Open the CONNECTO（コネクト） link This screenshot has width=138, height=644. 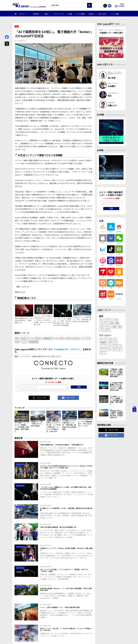pyautogui.click(x=68, y=349)
